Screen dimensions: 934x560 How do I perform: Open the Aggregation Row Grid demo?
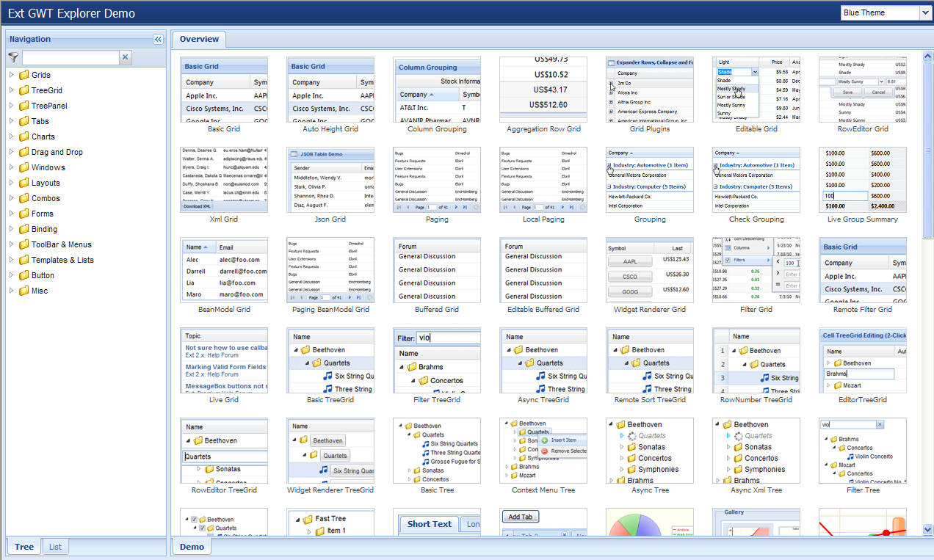pyautogui.click(x=543, y=90)
